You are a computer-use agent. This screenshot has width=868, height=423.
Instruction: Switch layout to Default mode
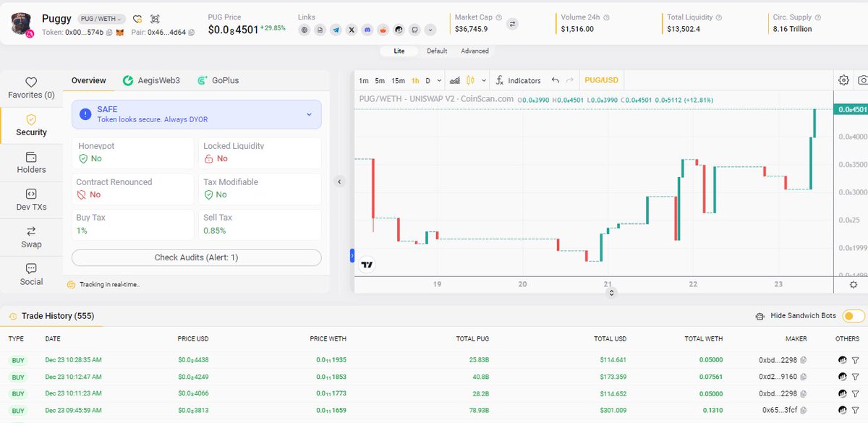pos(437,51)
